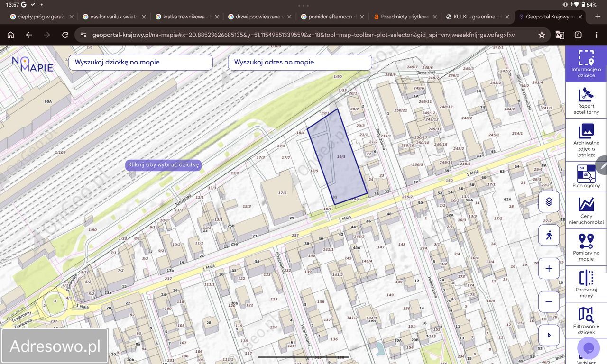Reload the page with refresh button
Viewport: 607px width, 364px height.
[x=65, y=35]
